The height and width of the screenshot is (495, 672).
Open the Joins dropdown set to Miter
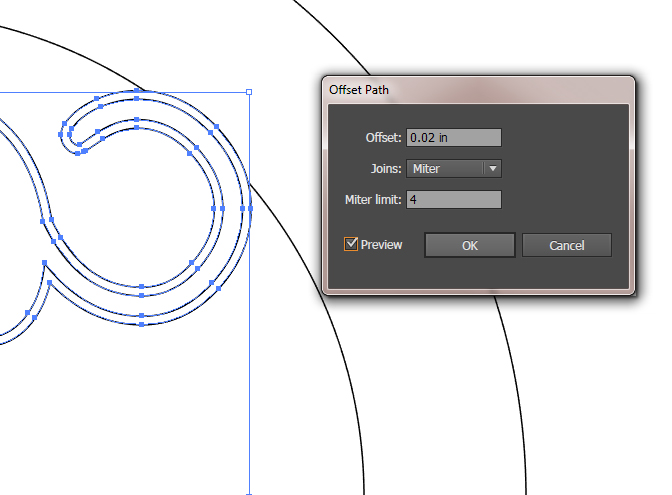(x=454, y=168)
